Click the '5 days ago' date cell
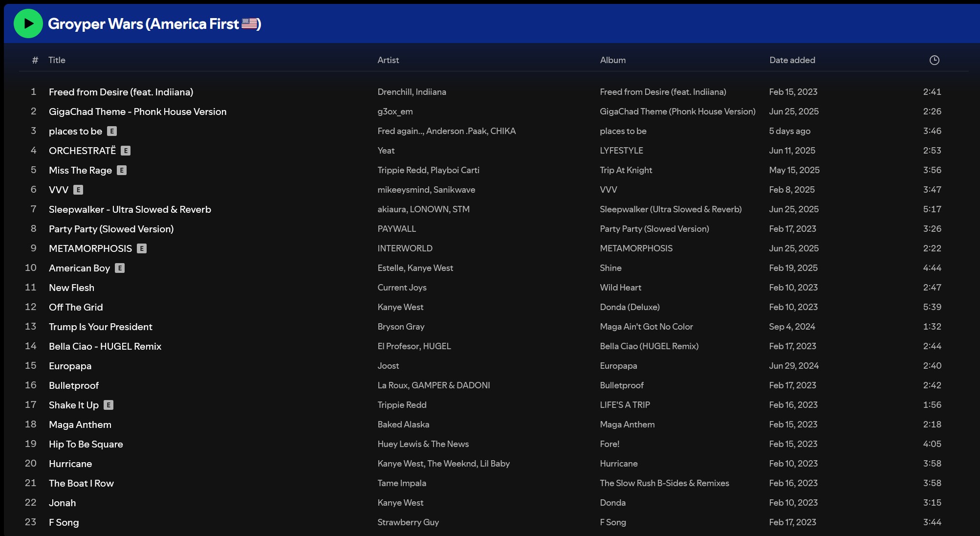 [x=789, y=131]
